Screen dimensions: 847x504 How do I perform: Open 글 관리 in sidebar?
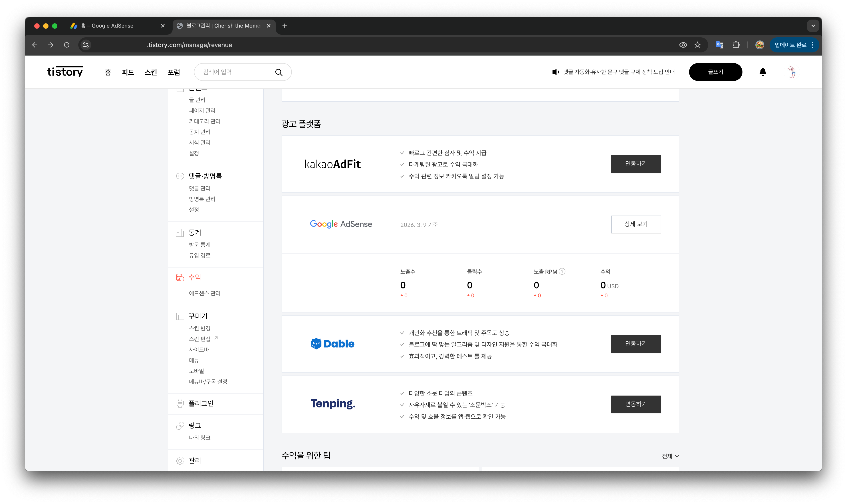coord(197,100)
